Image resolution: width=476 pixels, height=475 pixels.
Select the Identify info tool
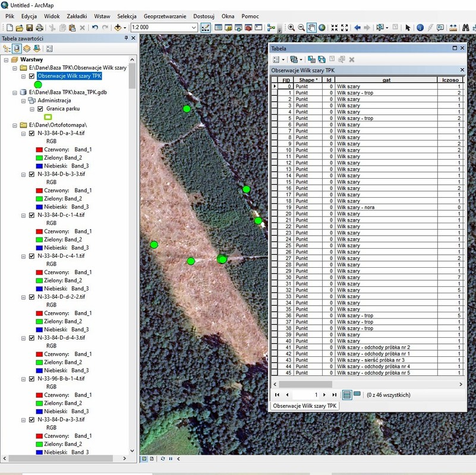pos(420,27)
